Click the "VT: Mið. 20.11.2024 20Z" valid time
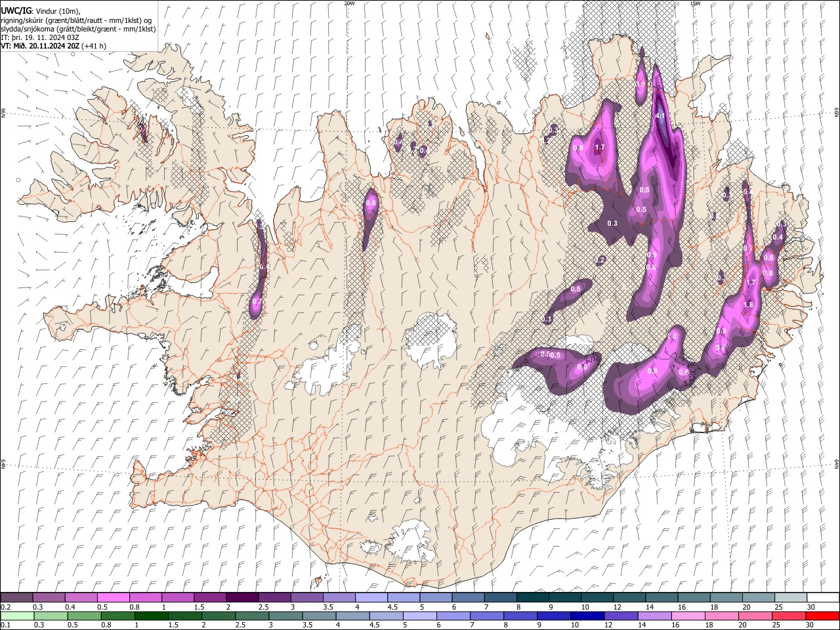Viewport: 840px width, 630px height. (x=41, y=46)
